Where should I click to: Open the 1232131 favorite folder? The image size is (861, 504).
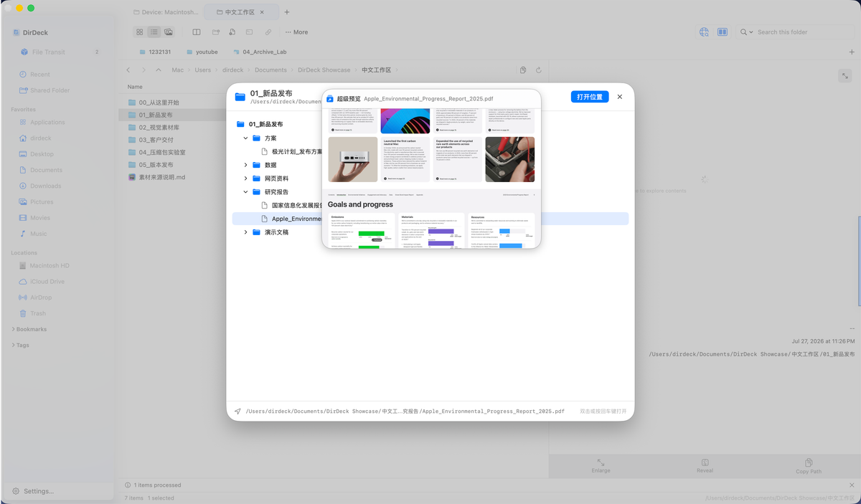(154, 52)
